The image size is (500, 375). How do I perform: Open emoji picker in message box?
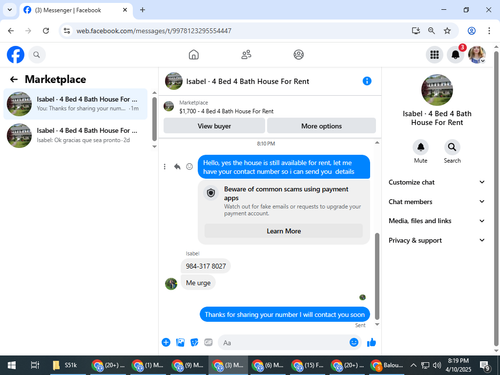(x=354, y=342)
